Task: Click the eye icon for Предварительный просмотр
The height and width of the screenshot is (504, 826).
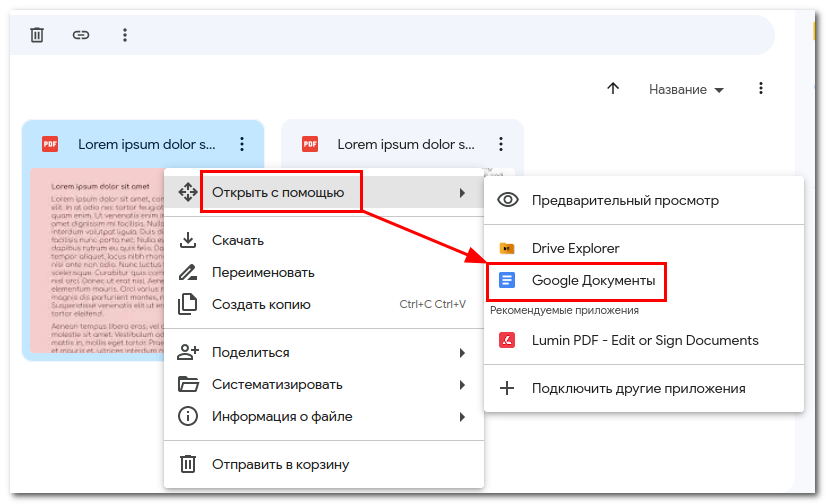Action: click(508, 200)
